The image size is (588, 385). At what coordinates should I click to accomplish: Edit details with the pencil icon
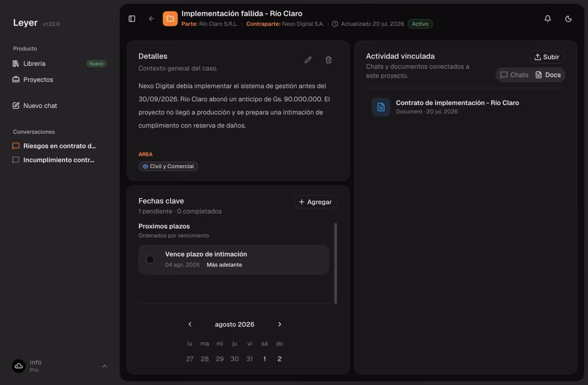[308, 60]
